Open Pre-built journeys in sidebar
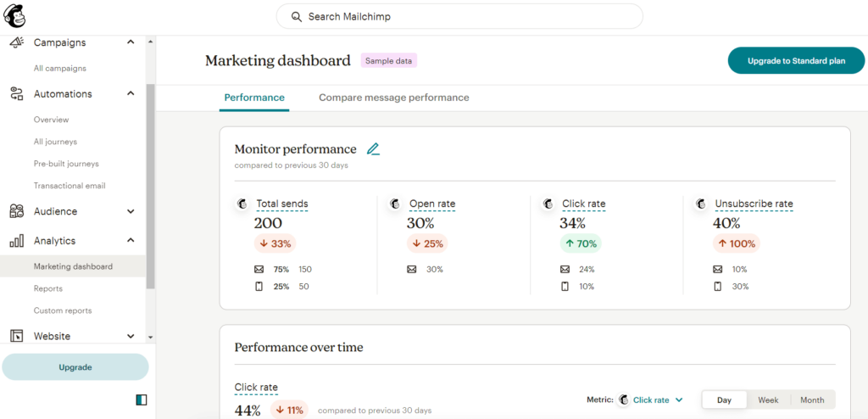The width and height of the screenshot is (868, 419). [x=66, y=164]
